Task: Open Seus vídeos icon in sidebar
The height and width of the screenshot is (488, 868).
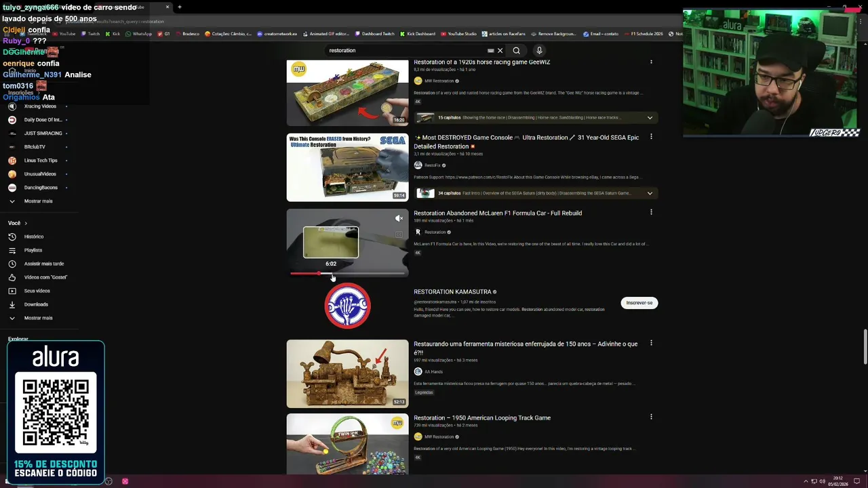Action: pos(12,291)
